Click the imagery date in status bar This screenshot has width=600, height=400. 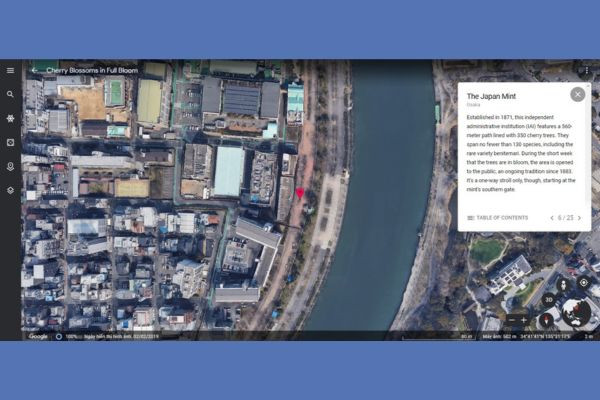click(x=121, y=337)
